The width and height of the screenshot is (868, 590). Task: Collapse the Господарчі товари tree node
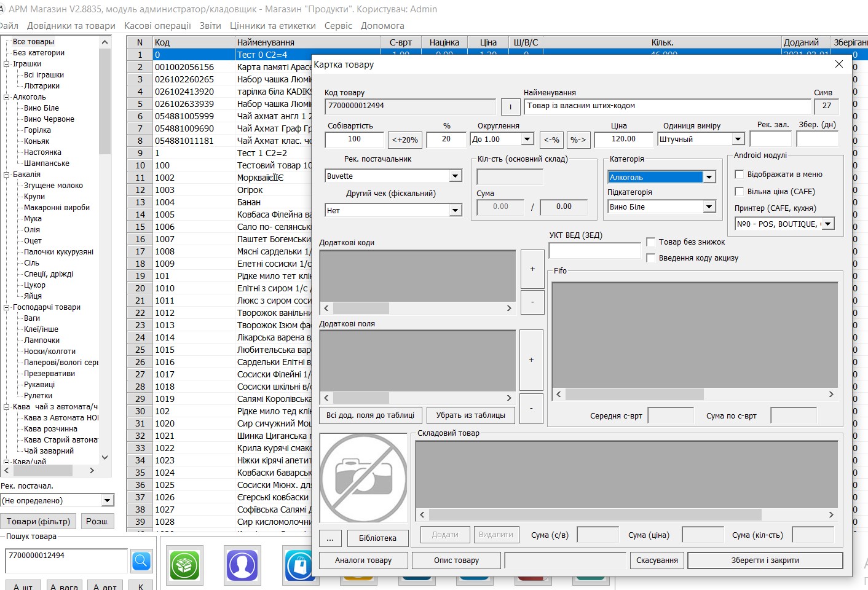(x=7, y=307)
